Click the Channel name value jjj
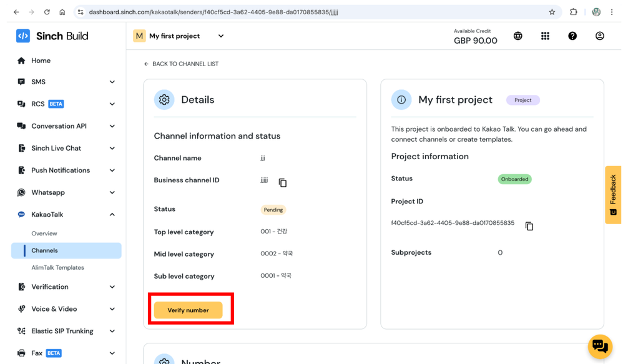Viewport: 623px width, 364px height. point(263,158)
